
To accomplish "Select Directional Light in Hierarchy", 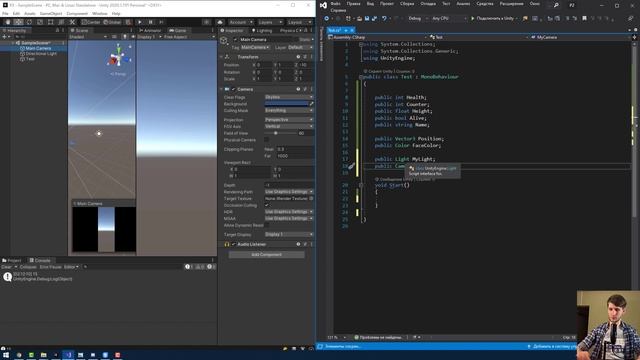I will [41, 53].
